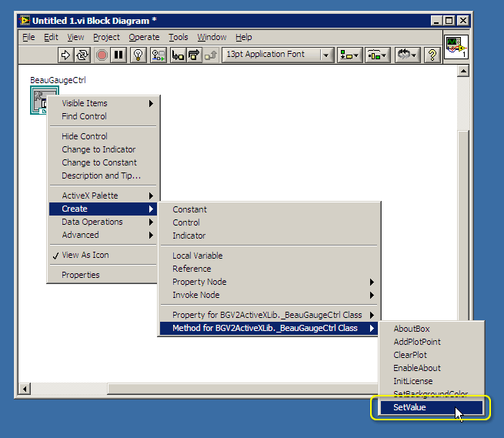504x438 pixels.
Task: Click the Run arrow toolbar button
Action: pos(65,55)
